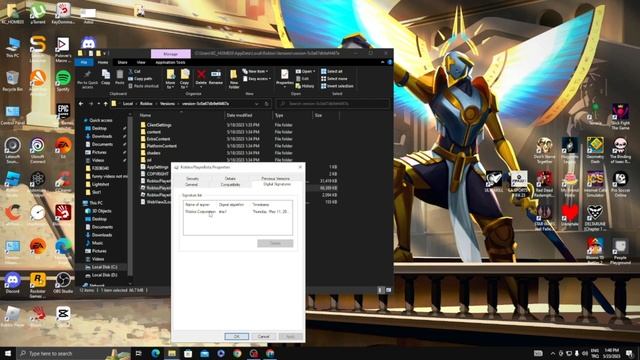
Task: Click Paste shortcut in the ribbon
Action: pyautogui.click(x=143, y=86)
